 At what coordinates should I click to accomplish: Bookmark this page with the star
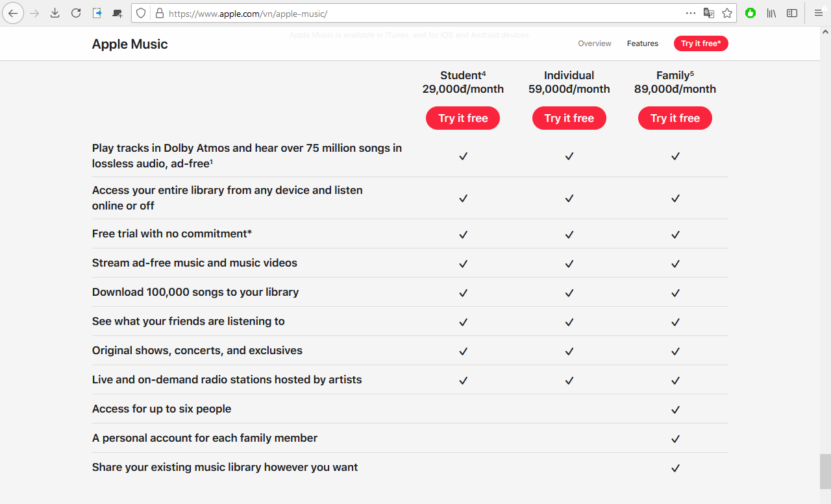(x=727, y=13)
